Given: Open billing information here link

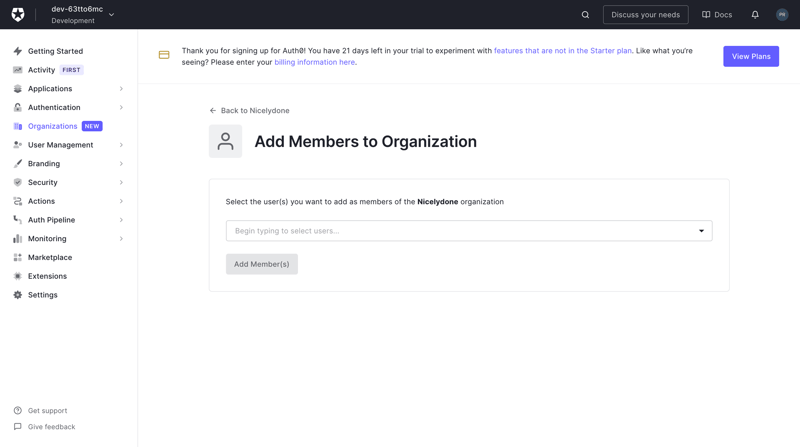Looking at the screenshot, I should 315,62.
